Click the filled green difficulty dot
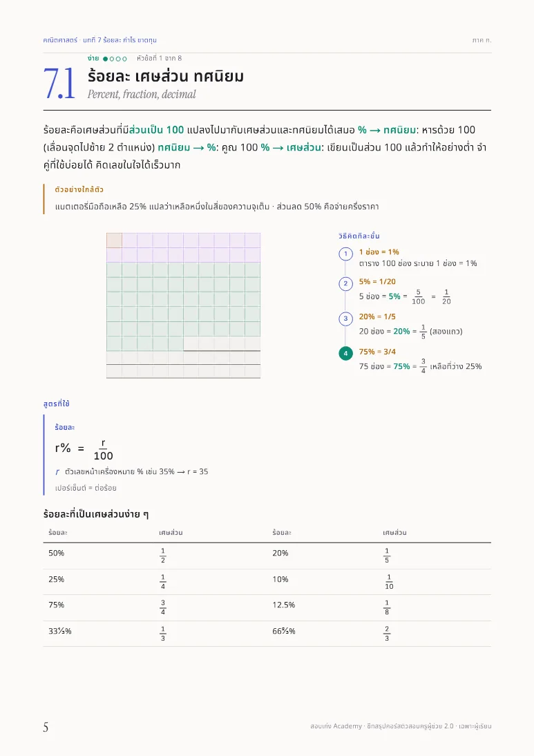 (106, 59)
